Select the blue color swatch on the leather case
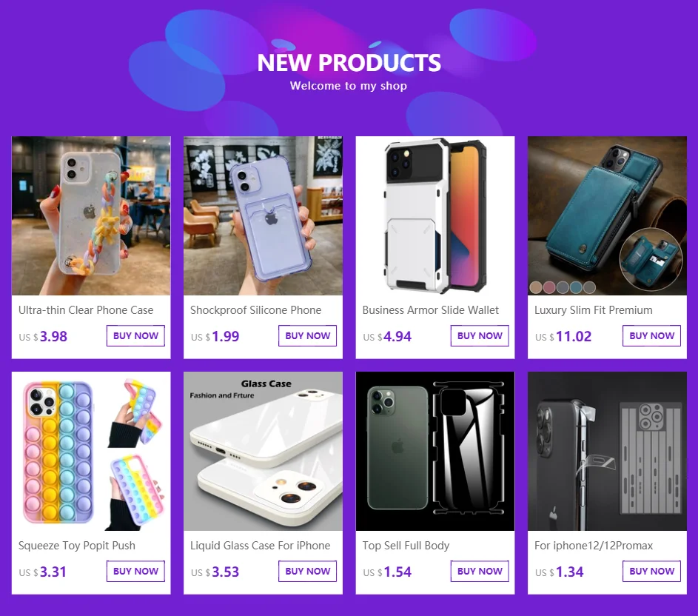698x616 pixels. pyautogui.click(x=576, y=287)
